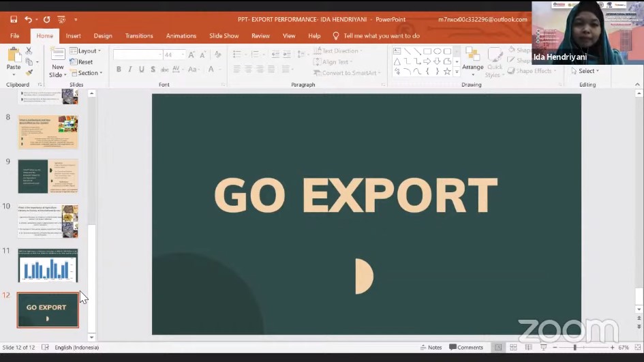Click the Arrange button
This screenshot has height=362, width=644.
473,62
